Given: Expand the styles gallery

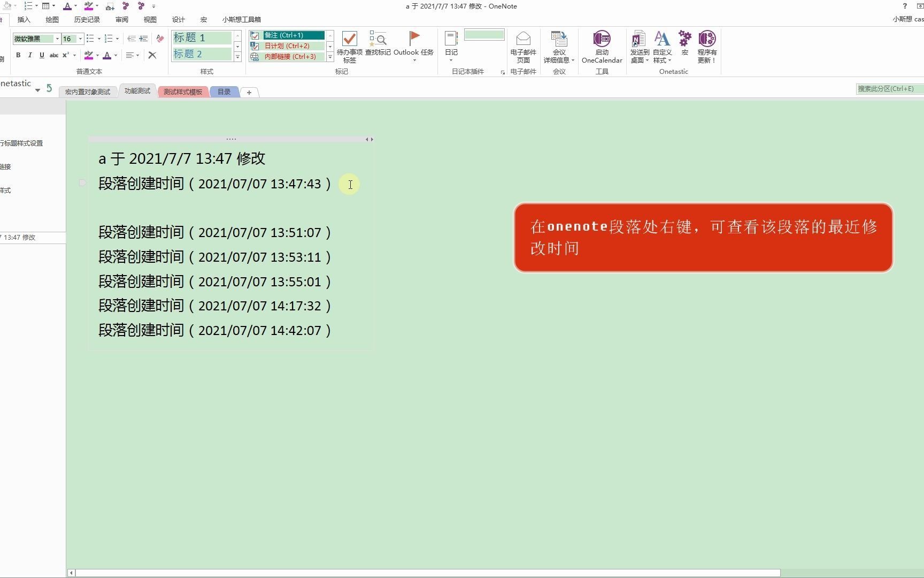Looking at the screenshot, I should pos(237,57).
